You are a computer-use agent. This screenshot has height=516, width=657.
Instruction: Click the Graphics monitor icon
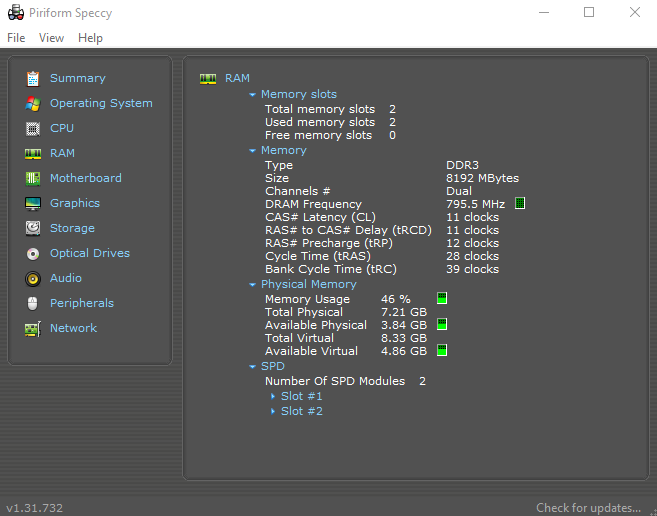tap(33, 204)
